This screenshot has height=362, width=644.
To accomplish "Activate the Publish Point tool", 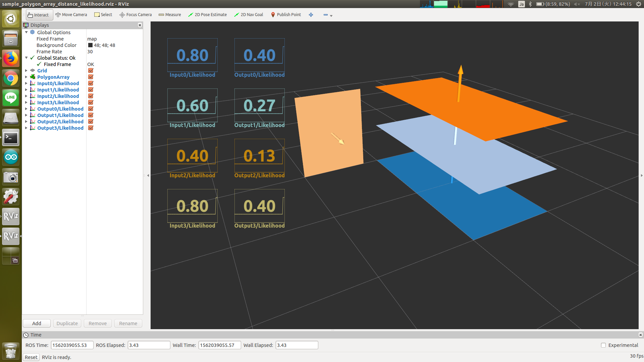I will (x=286, y=15).
